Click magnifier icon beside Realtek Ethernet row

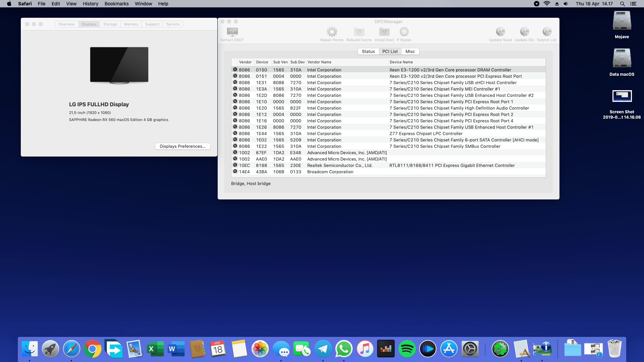coord(235,165)
